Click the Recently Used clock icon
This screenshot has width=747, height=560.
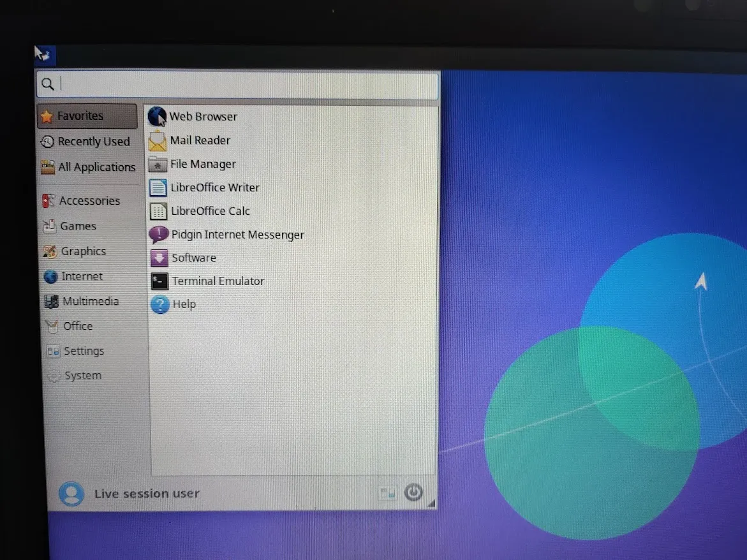tap(47, 142)
